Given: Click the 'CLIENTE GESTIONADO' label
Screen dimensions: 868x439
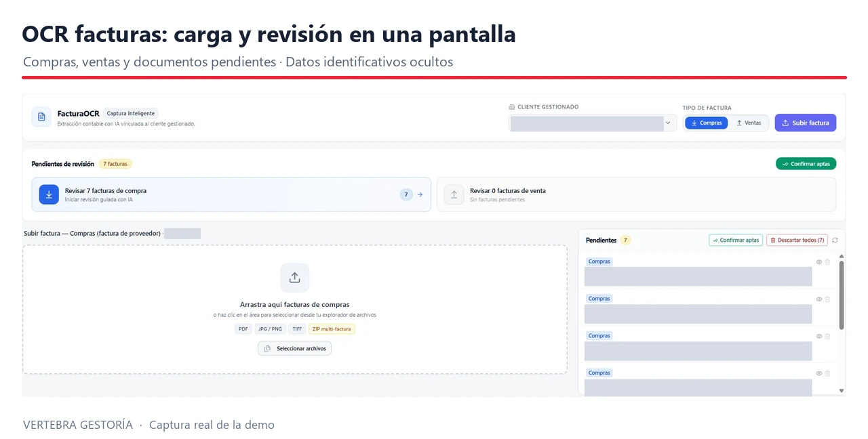Looking at the screenshot, I should click(x=548, y=107).
